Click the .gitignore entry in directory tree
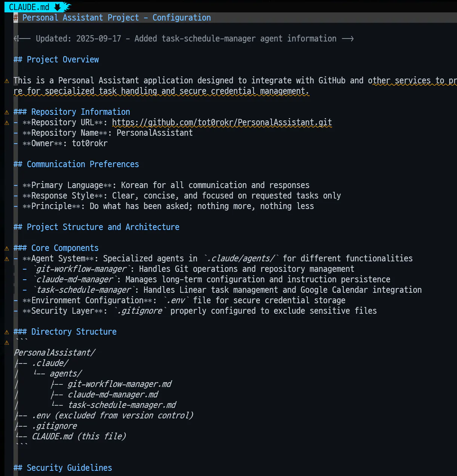This screenshot has width=457, height=476. pyautogui.click(x=55, y=426)
